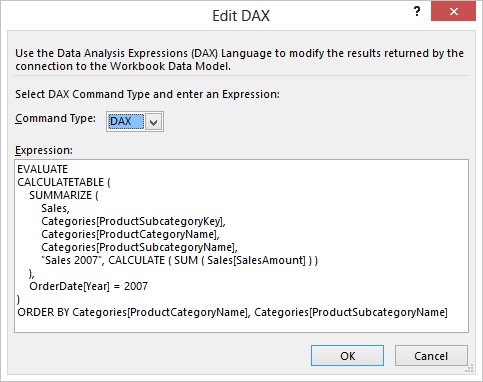This screenshot has width=483, height=382.
Task: Open help with the question mark icon
Action: (x=417, y=12)
